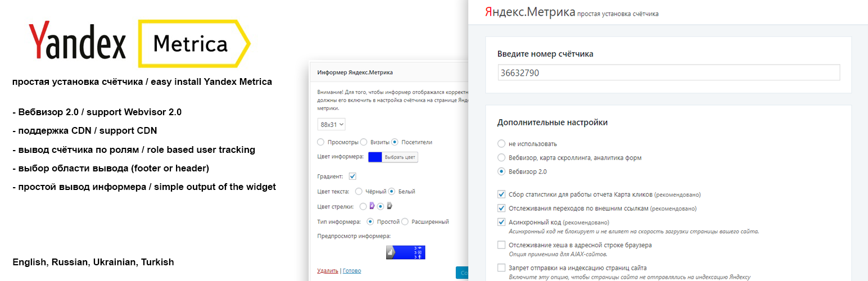Choose Белый text color
Screen dimensions: 868x281
click(392, 192)
